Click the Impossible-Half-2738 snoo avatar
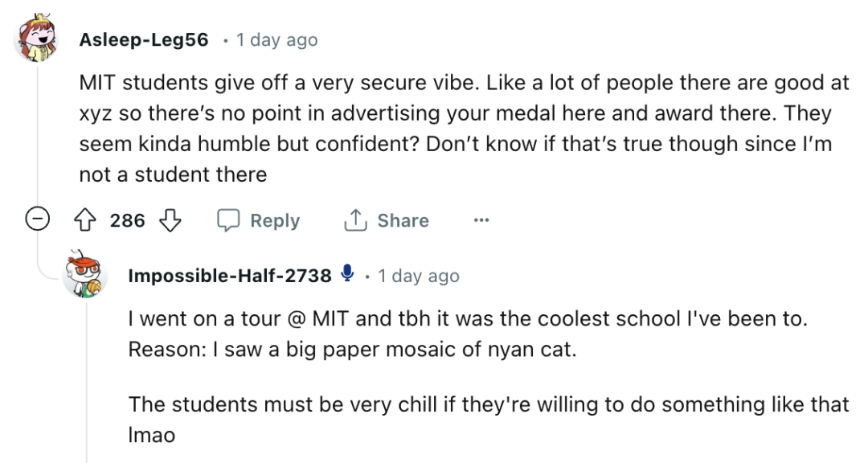Image resolution: width=868 pixels, height=463 pixels. coord(86,273)
